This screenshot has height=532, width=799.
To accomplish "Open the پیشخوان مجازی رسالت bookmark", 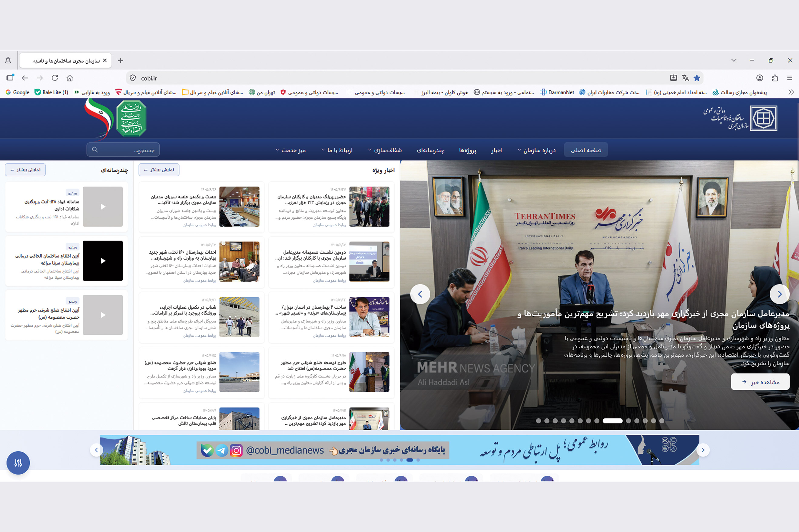I will pos(740,92).
